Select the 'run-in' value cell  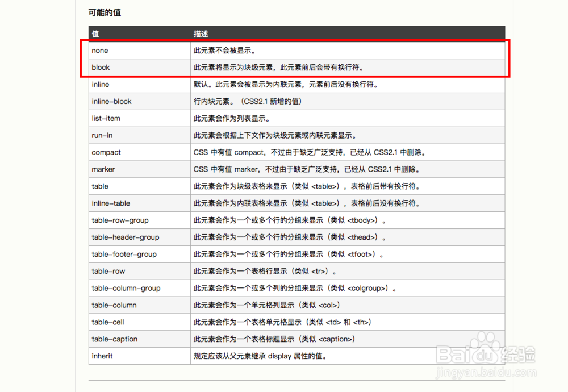pos(140,136)
